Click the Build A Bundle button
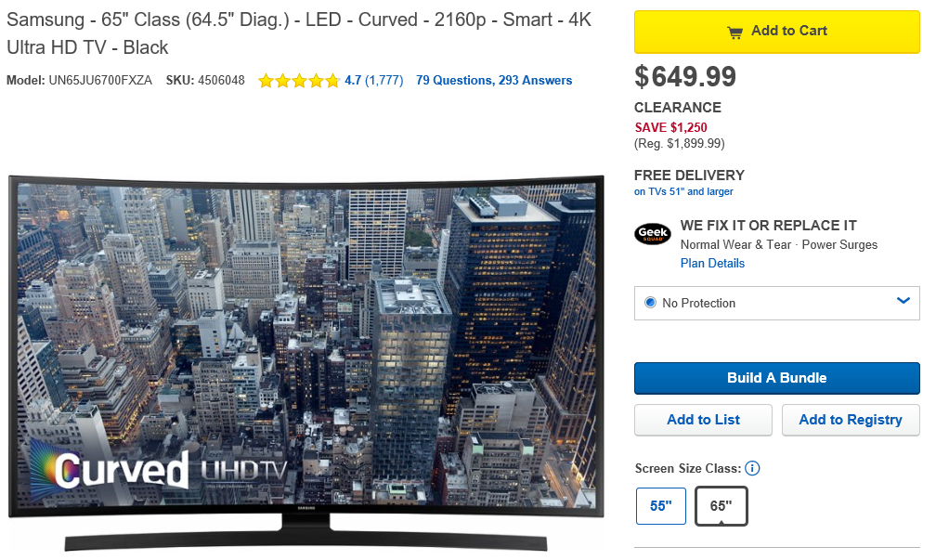 (776, 378)
